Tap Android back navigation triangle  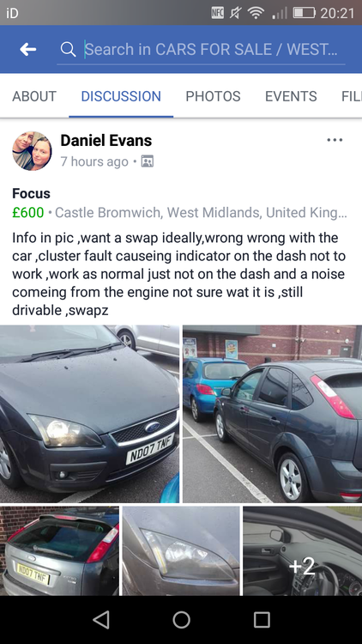[x=101, y=620]
